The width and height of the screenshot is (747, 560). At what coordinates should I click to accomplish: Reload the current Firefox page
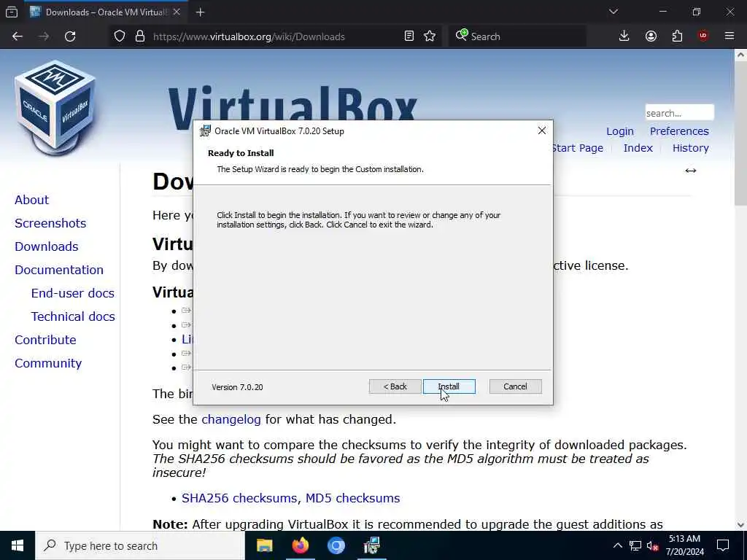(x=70, y=36)
